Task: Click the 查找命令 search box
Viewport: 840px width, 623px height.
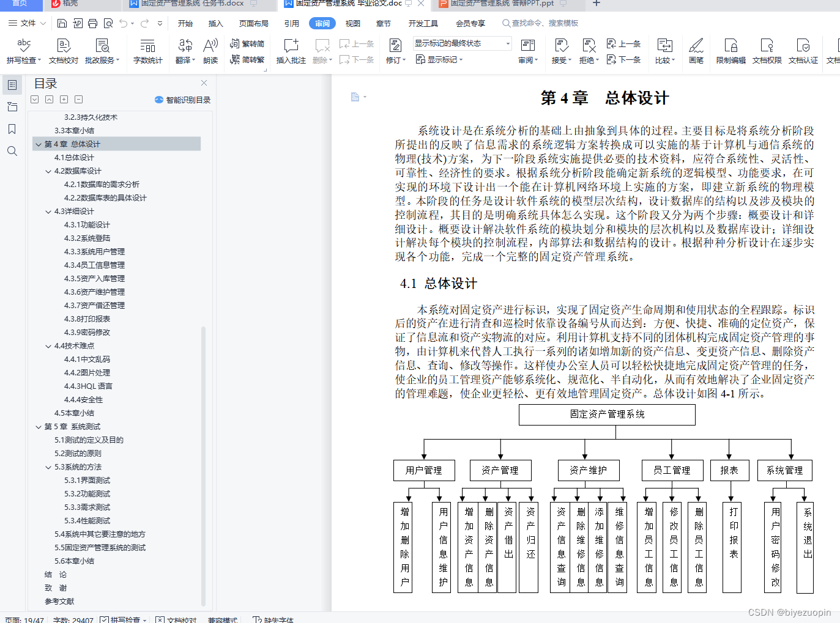Action: pos(541,23)
